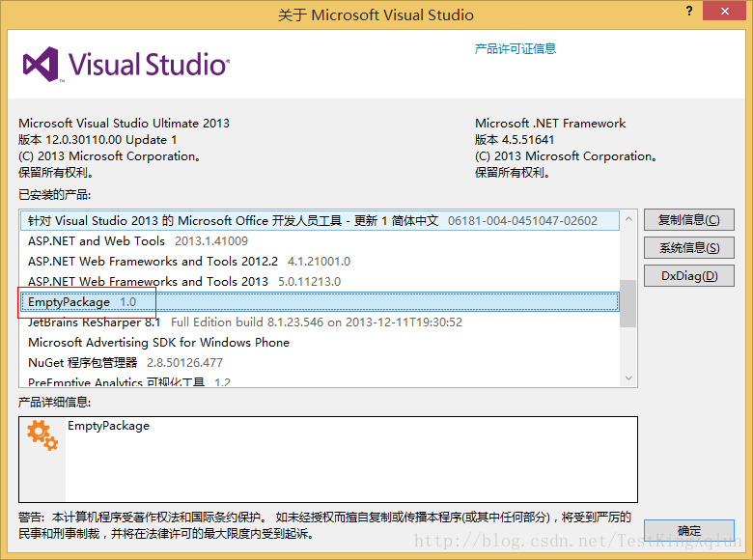
Task: Select the JetBrains ReSharper 8.1 row
Action: (x=320, y=322)
